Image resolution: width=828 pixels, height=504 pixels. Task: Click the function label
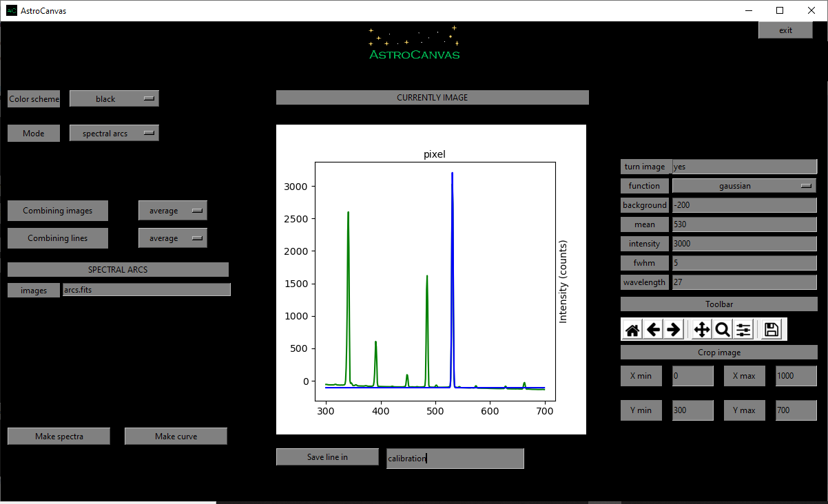click(645, 185)
